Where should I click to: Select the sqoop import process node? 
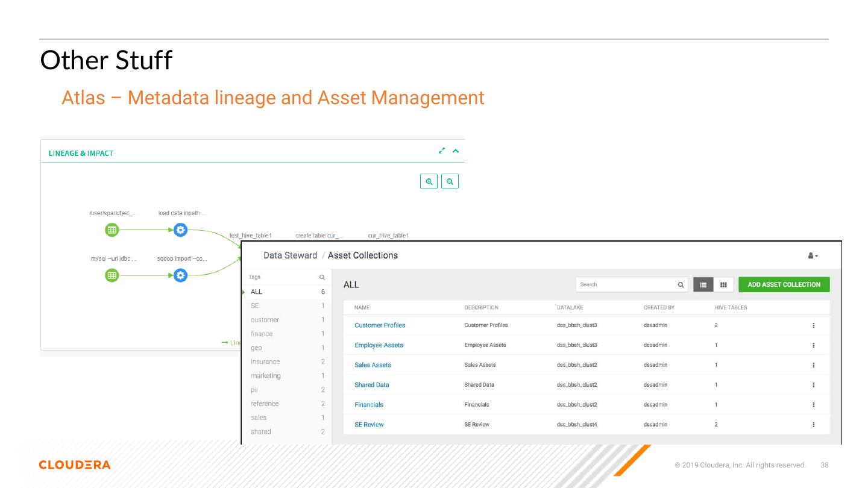180,275
